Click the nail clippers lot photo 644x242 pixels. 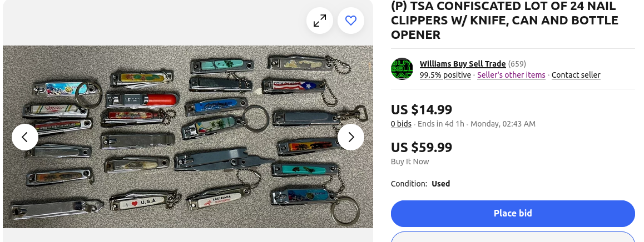188,137
